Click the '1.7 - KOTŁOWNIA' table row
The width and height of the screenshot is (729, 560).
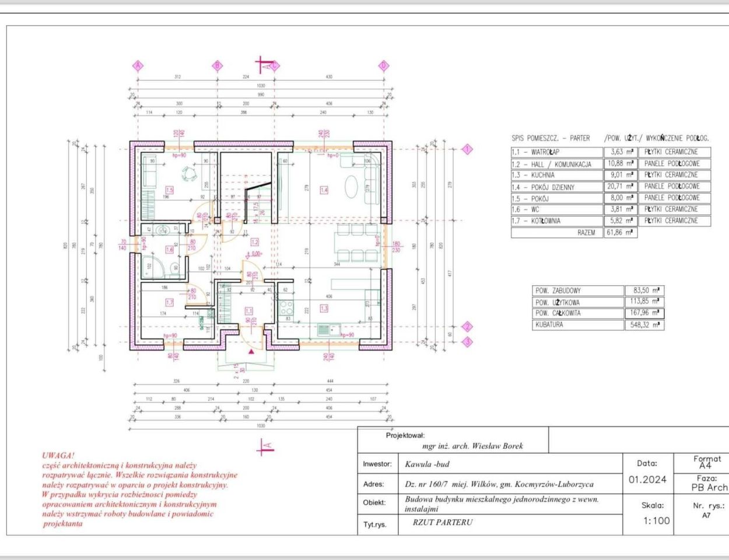[x=611, y=221]
